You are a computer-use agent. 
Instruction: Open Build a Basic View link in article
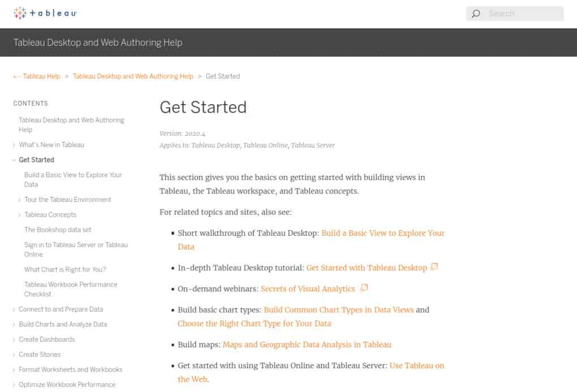pyautogui.click(x=311, y=240)
